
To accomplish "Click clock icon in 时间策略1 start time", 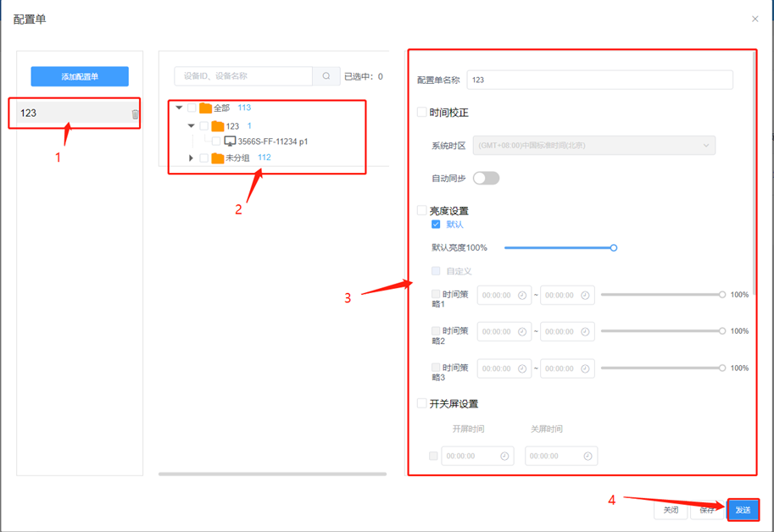I will 522,296.
